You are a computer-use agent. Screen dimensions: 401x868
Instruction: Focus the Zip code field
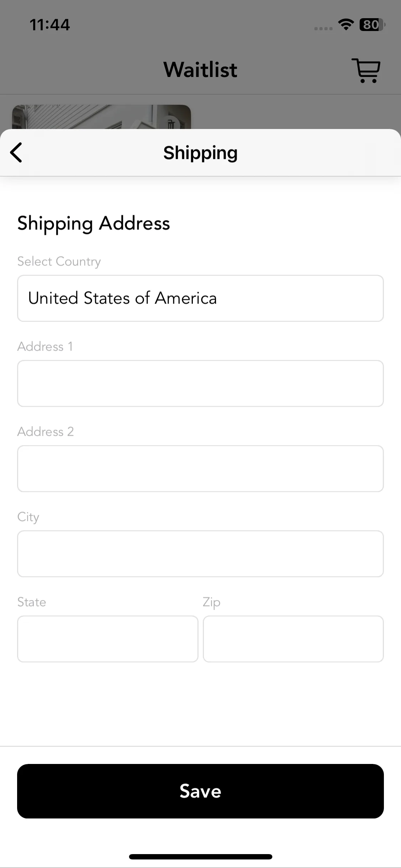pos(293,639)
